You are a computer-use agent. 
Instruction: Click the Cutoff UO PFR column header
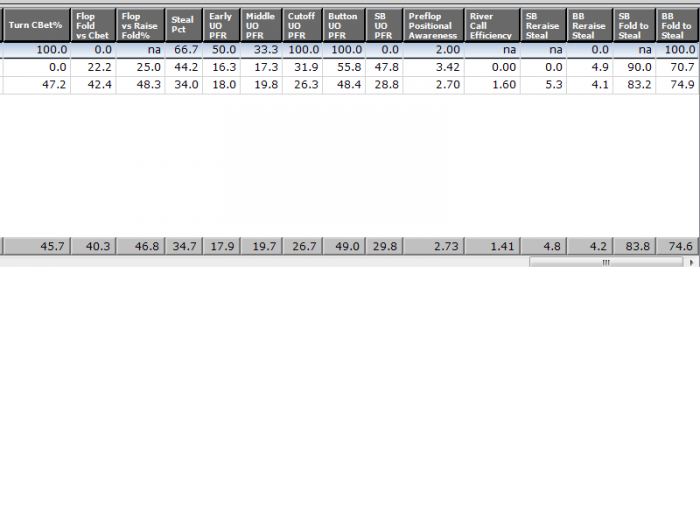302,25
